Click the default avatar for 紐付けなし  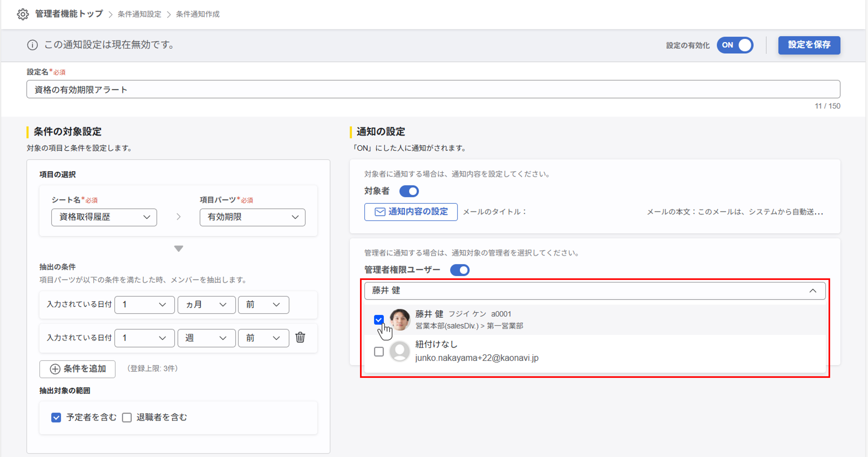(400, 351)
